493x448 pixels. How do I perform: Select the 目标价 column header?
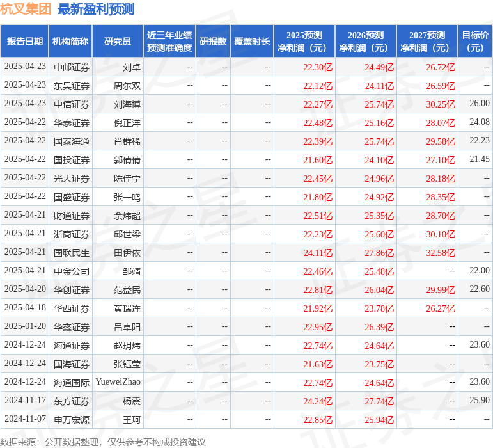pyautogui.click(x=475, y=41)
